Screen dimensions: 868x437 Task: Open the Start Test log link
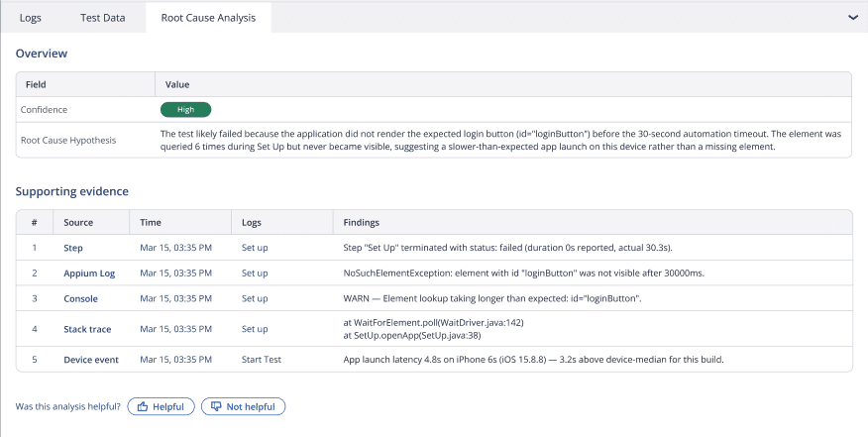pyautogui.click(x=262, y=360)
